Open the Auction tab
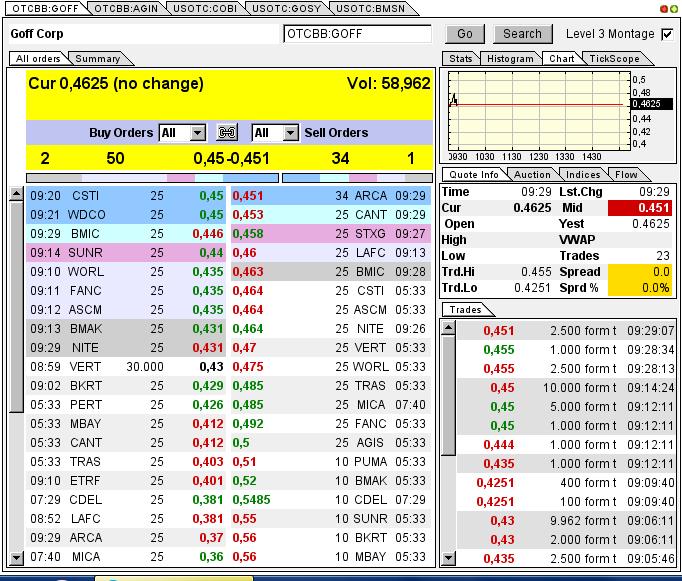 [532, 175]
